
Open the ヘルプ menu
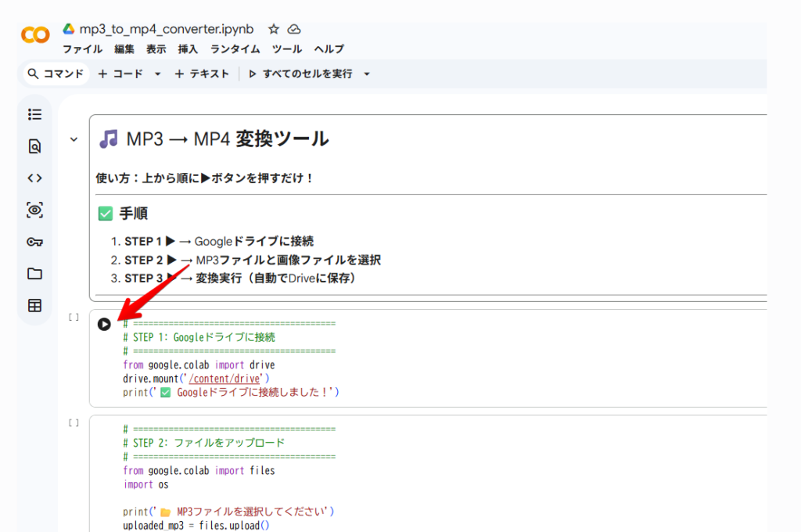point(329,49)
